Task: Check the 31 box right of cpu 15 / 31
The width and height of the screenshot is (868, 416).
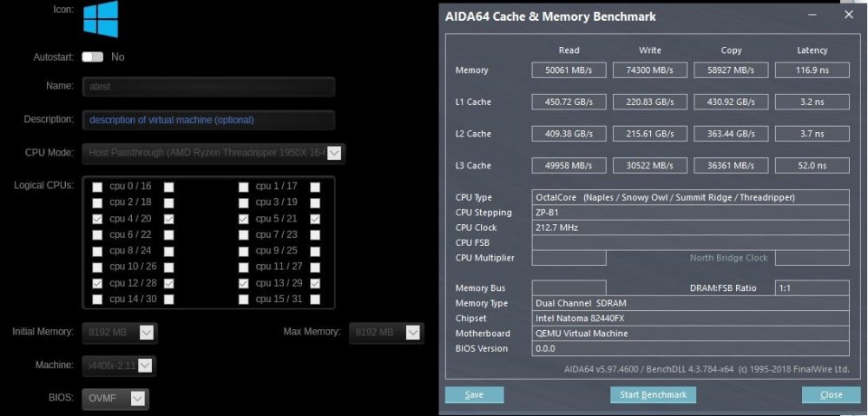Action: click(315, 300)
